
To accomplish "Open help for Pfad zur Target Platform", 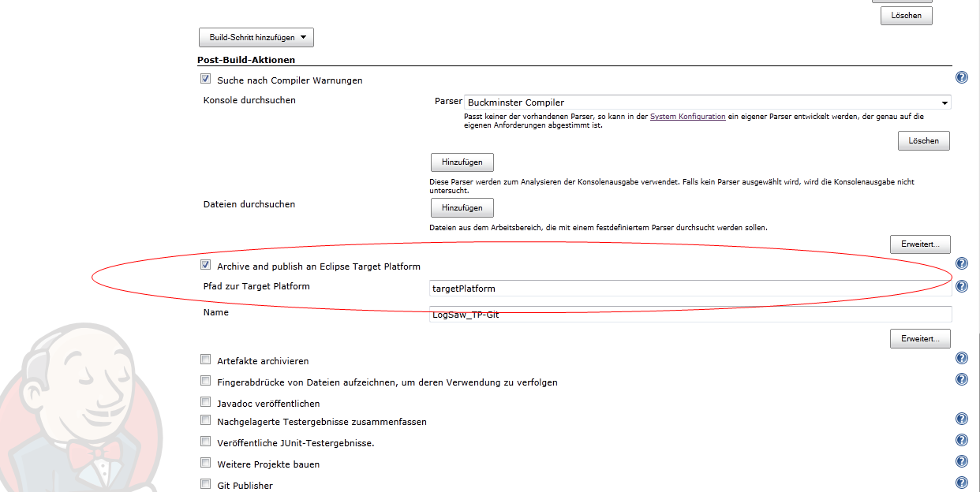I will click(961, 286).
